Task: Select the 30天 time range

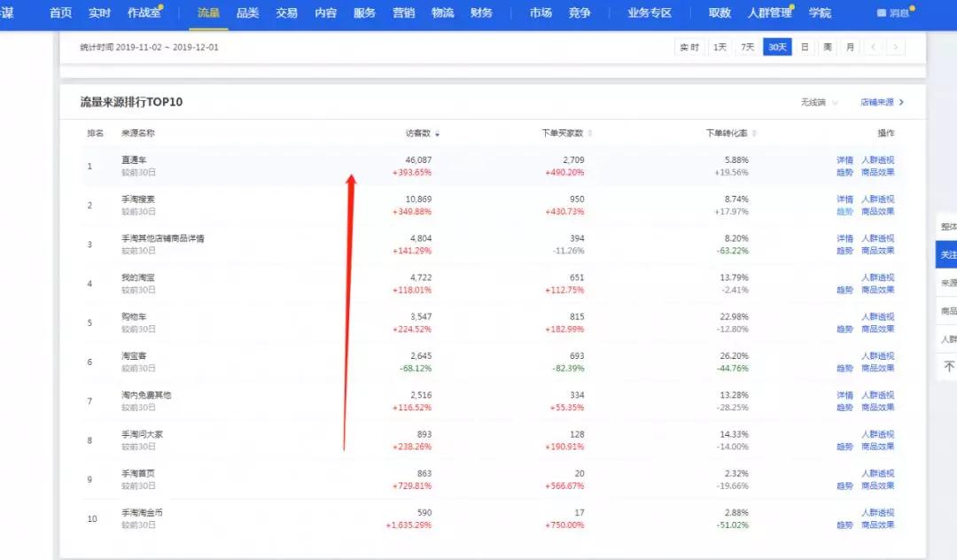Action: pyautogui.click(x=777, y=47)
